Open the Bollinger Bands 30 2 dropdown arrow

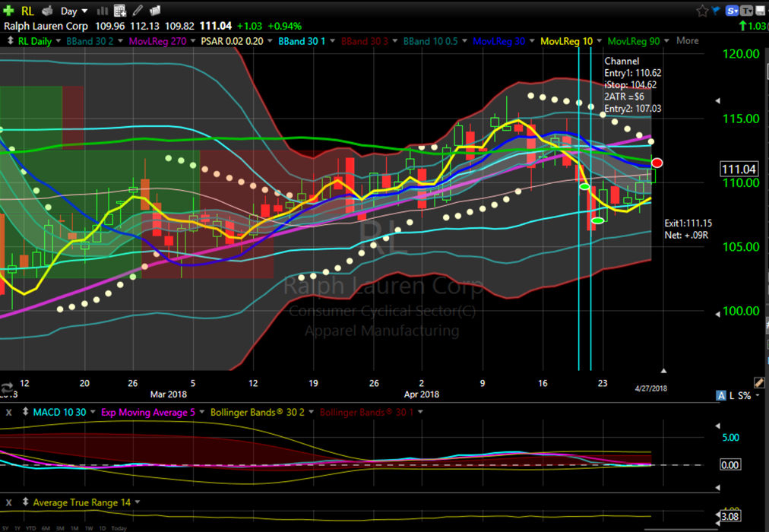tap(311, 413)
